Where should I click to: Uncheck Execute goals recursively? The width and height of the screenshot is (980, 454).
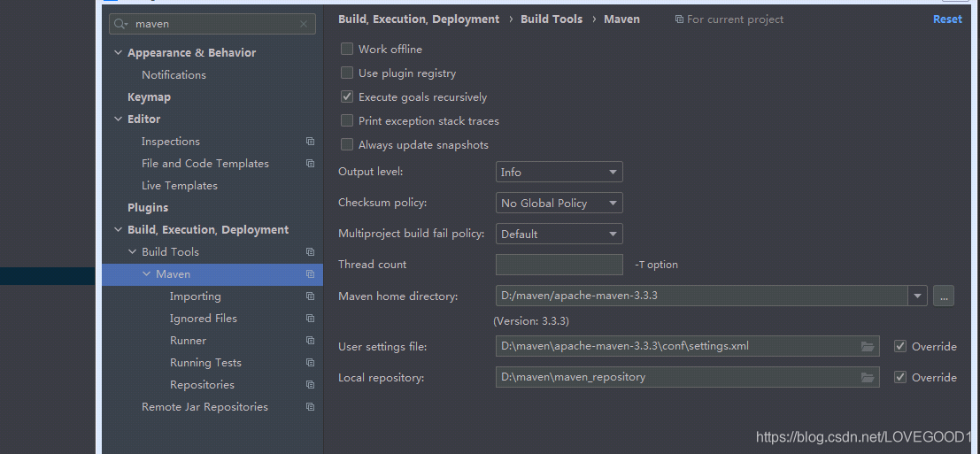coord(347,96)
